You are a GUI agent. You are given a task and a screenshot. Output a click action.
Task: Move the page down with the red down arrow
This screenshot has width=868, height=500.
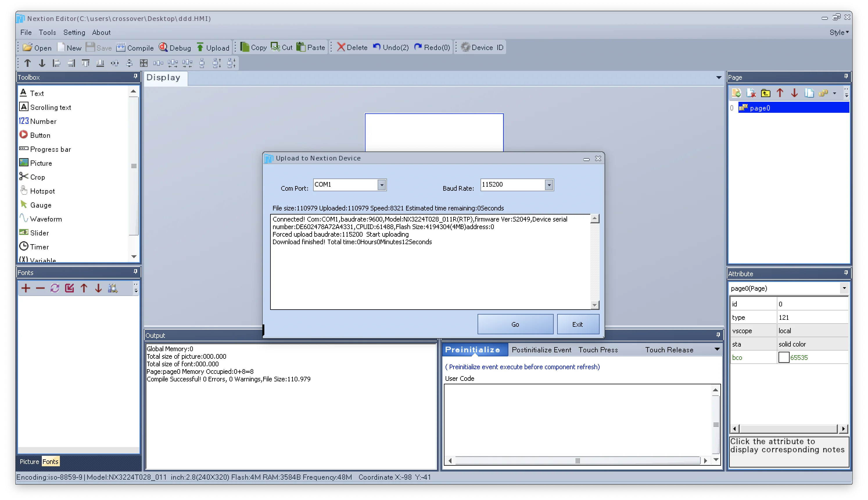794,93
